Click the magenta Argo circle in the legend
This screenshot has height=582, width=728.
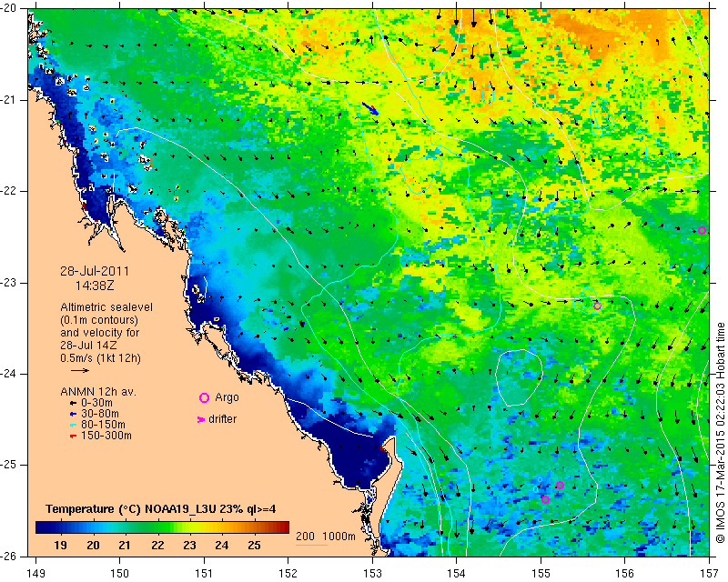coord(204,397)
